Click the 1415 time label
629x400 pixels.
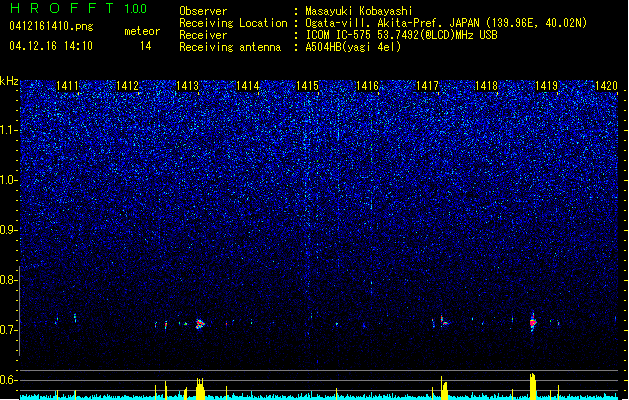[307, 86]
